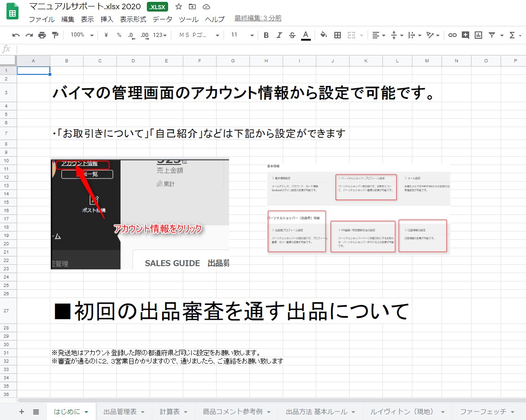Viewport: 526px width, 420px height.
Task: Click the insert chart icon
Action: 478,35
